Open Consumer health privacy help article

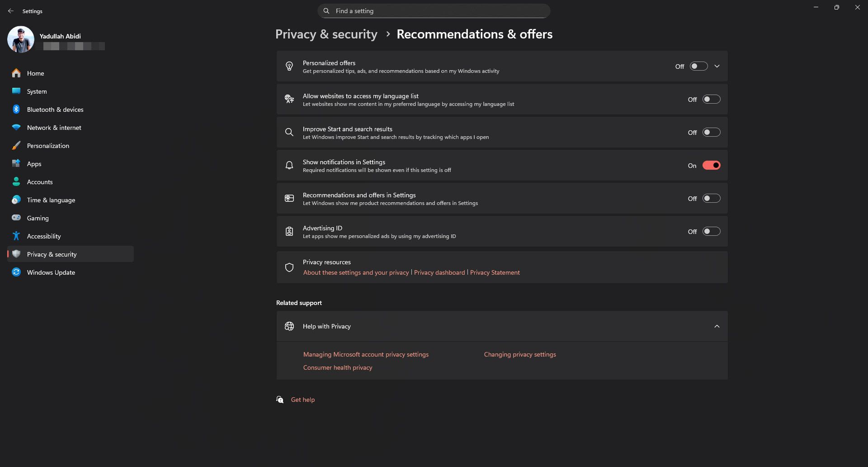[x=337, y=367]
